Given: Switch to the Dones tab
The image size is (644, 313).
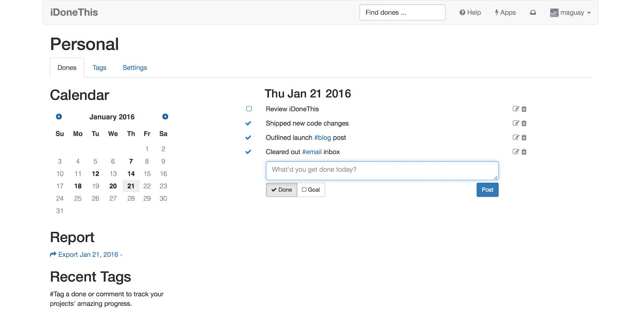Looking at the screenshot, I should [x=67, y=68].
